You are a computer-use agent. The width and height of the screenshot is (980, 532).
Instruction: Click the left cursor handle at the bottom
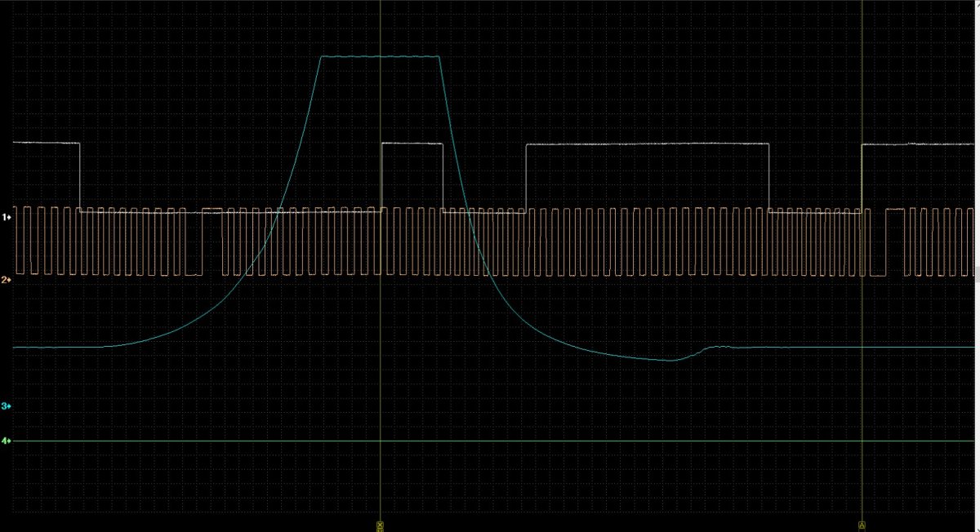point(380,525)
